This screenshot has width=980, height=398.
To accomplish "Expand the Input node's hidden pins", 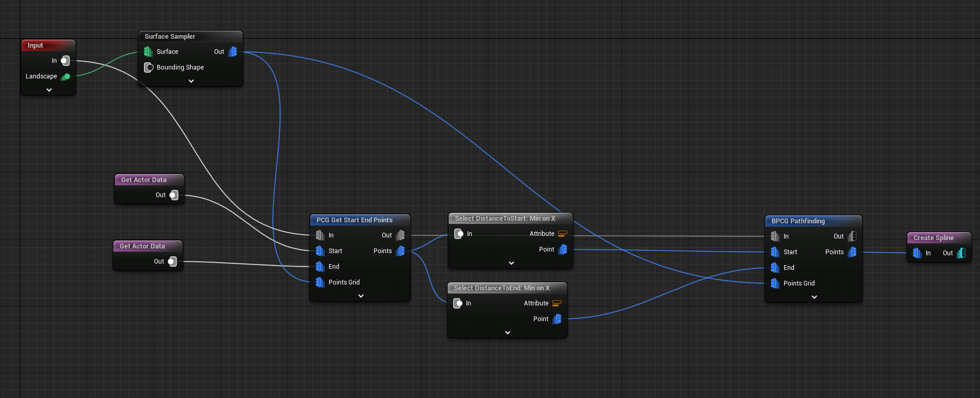I will point(49,90).
